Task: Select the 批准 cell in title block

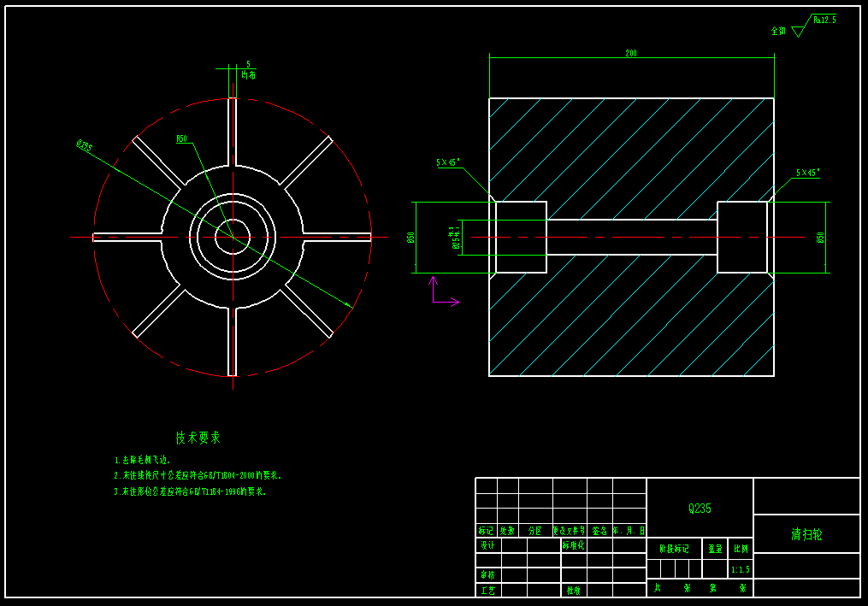Action: pyautogui.click(x=574, y=591)
